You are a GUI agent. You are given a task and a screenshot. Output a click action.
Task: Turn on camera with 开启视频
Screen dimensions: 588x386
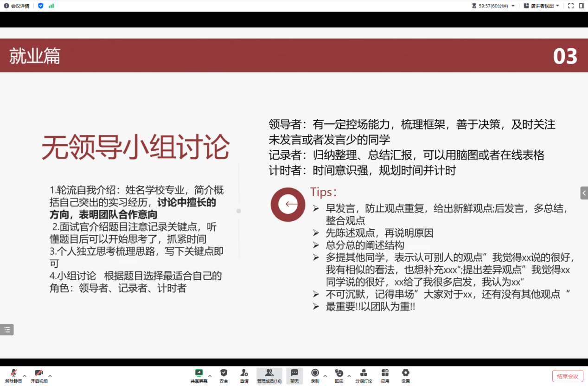pyautogui.click(x=39, y=375)
